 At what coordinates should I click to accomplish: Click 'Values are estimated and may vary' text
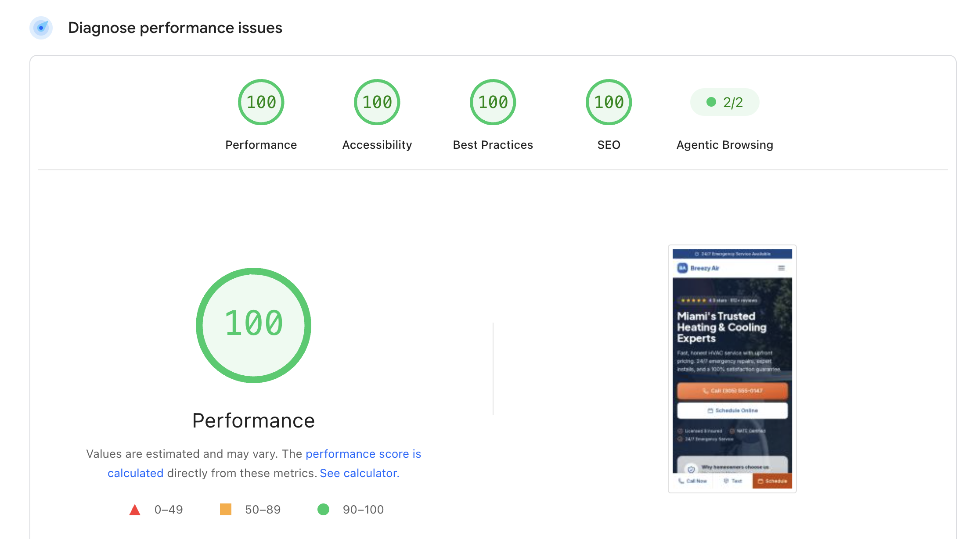pos(182,454)
